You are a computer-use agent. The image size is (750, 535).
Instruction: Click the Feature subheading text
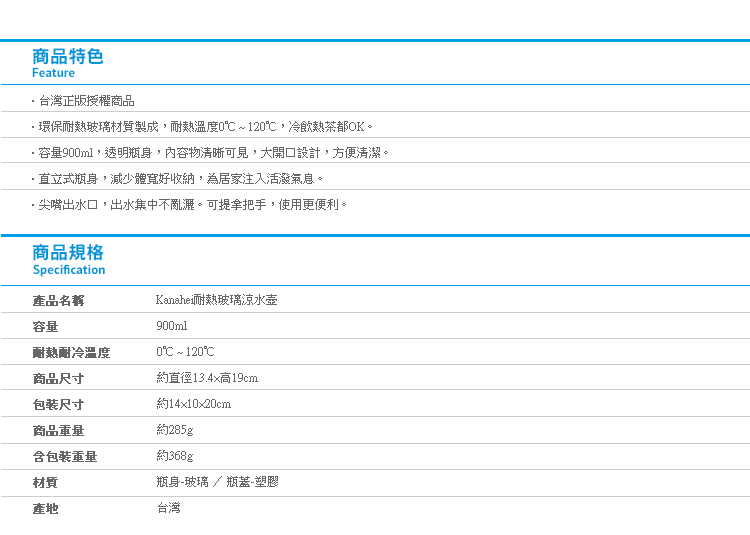(x=53, y=73)
